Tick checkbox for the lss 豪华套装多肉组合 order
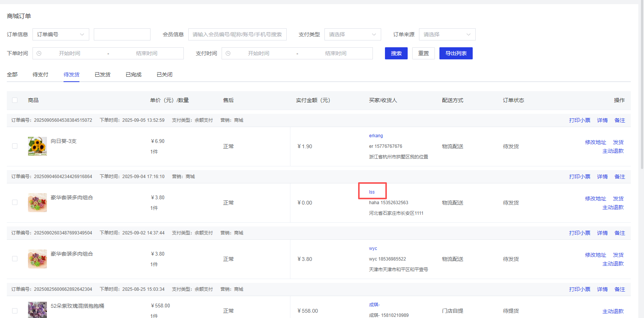 pos(15,202)
